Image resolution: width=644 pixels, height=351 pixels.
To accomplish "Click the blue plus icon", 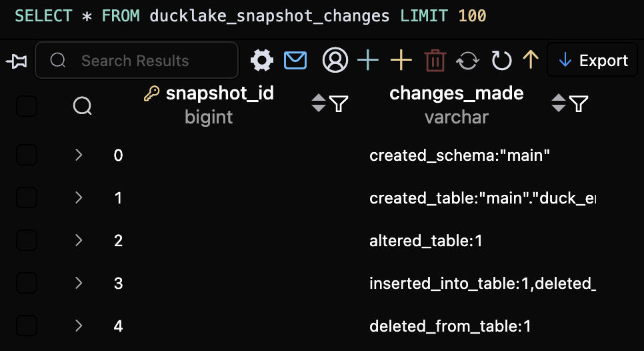I will [x=367, y=61].
